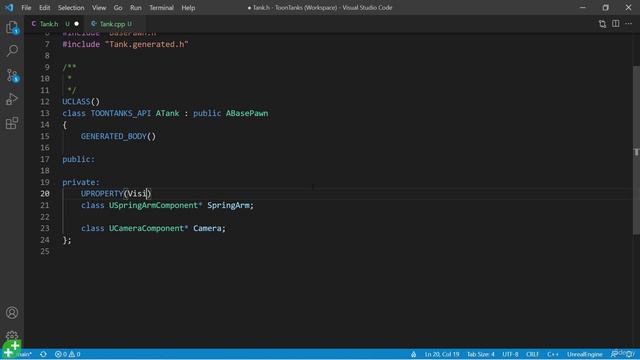Click the "Tank.generated.h" include string
This screenshot has height=360, width=640.
pos(147,44)
